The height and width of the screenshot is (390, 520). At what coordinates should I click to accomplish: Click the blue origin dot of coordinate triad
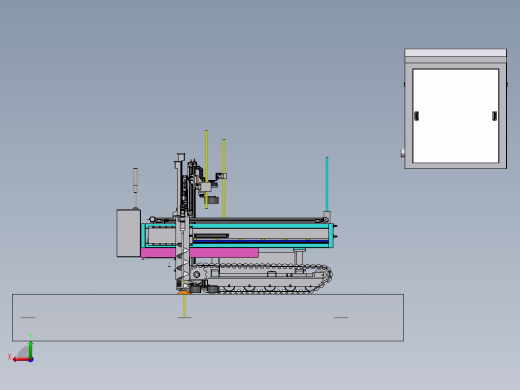tap(31, 360)
